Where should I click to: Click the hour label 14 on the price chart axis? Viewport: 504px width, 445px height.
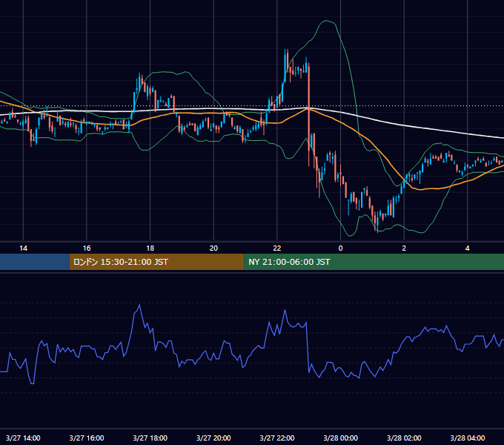click(x=23, y=248)
